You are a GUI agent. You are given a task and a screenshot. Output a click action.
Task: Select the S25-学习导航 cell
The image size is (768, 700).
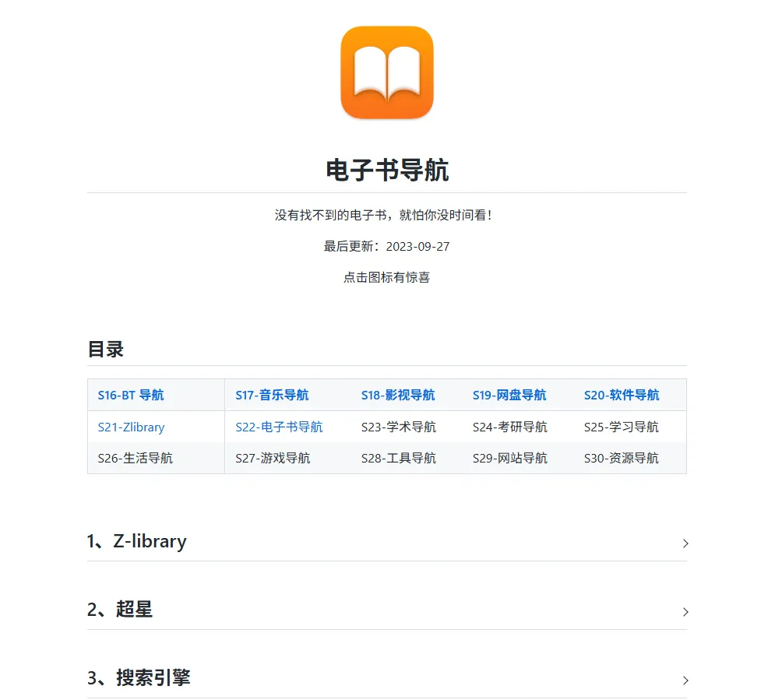[621, 427]
